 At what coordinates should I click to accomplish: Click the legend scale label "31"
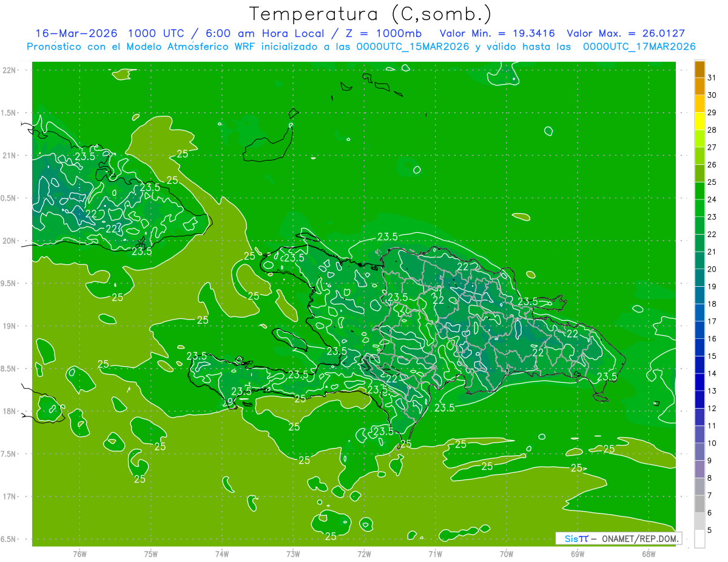tap(712, 78)
